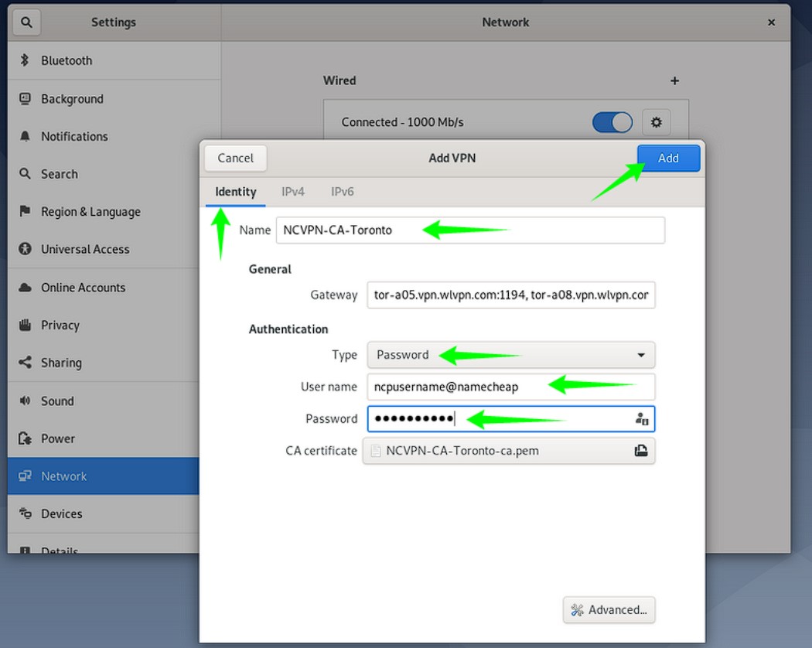
Task: Close the Settings window
Action: point(771,22)
